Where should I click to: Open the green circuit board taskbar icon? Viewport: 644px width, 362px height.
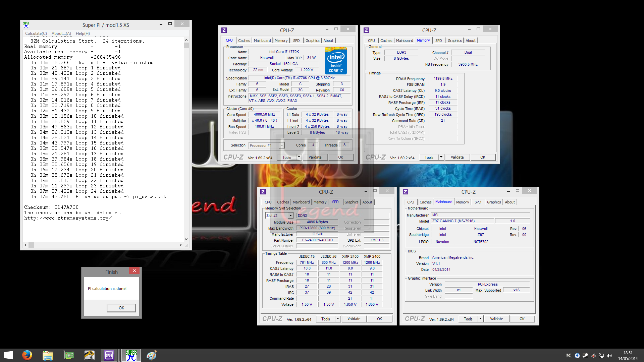(69, 355)
